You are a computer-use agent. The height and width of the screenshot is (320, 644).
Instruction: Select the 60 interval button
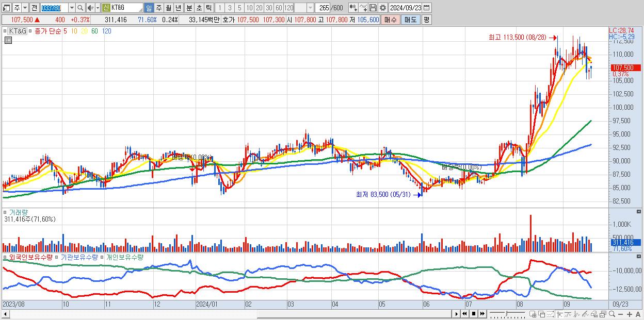(279, 8)
